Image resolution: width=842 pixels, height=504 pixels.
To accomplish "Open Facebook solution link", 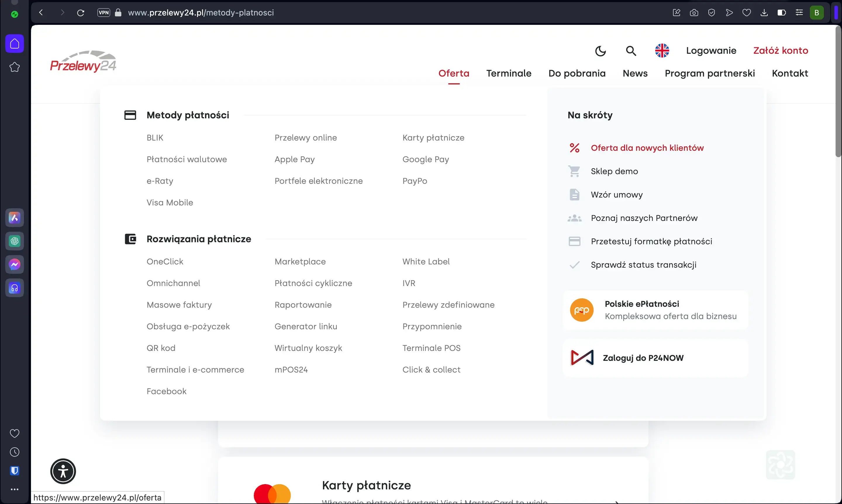I will coord(166,392).
